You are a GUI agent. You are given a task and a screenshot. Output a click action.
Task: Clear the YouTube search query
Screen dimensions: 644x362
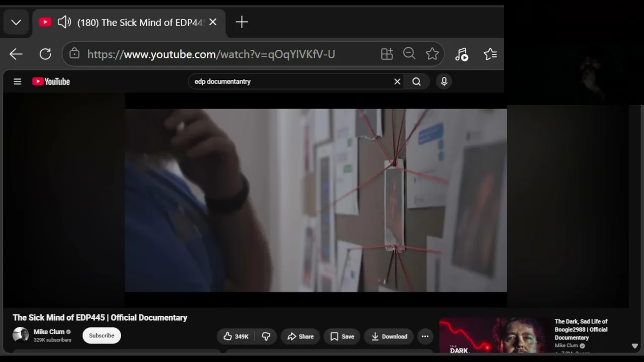397,81
